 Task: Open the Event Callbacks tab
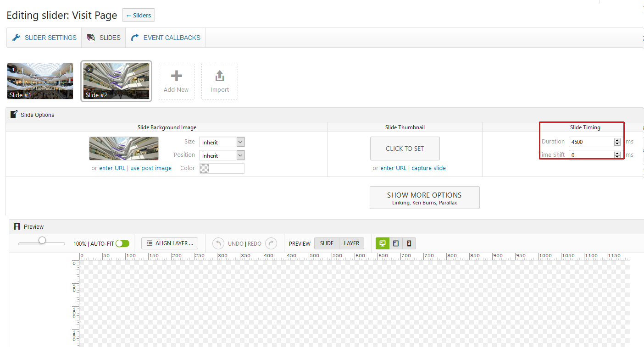pyautogui.click(x=166, y=38)
